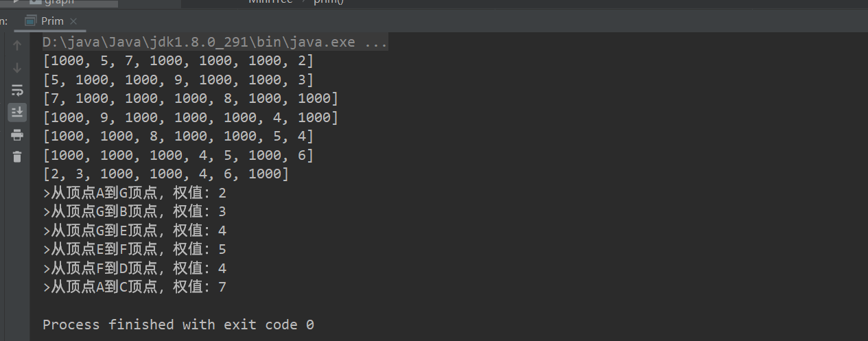This screenshot has width=868, height=341.
Task: Click the line 从顶点A到G顶点 权值 2
Action: point(134,193)
